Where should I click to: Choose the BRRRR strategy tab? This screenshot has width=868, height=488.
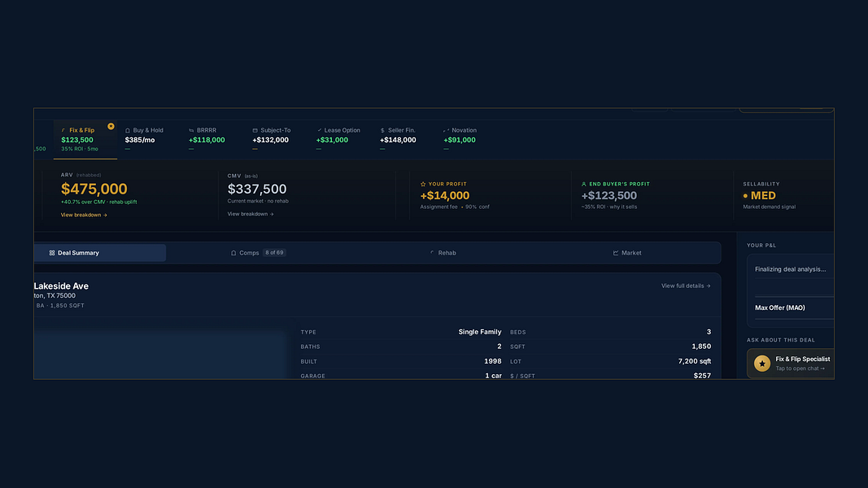pos(212,139)
